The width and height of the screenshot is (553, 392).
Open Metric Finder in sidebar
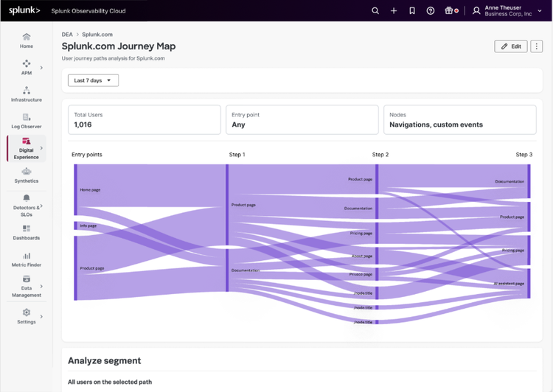click(27, 259)
